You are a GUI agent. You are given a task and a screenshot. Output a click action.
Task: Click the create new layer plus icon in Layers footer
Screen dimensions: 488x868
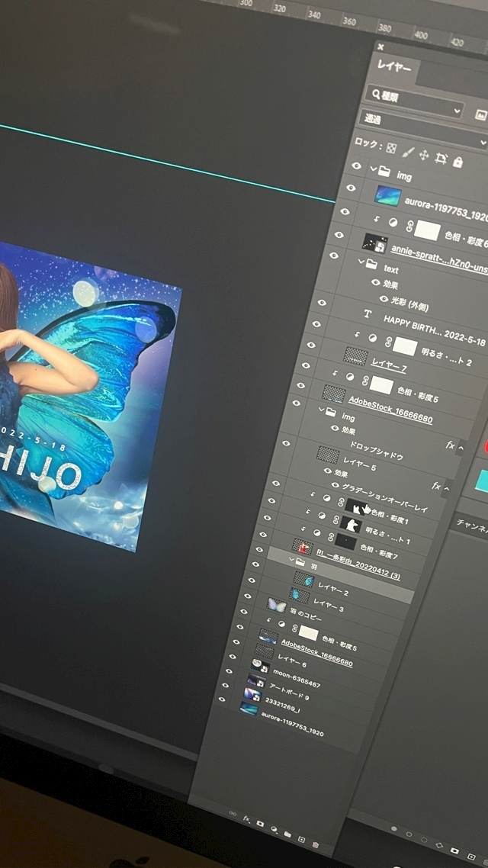tap(301, 840)
